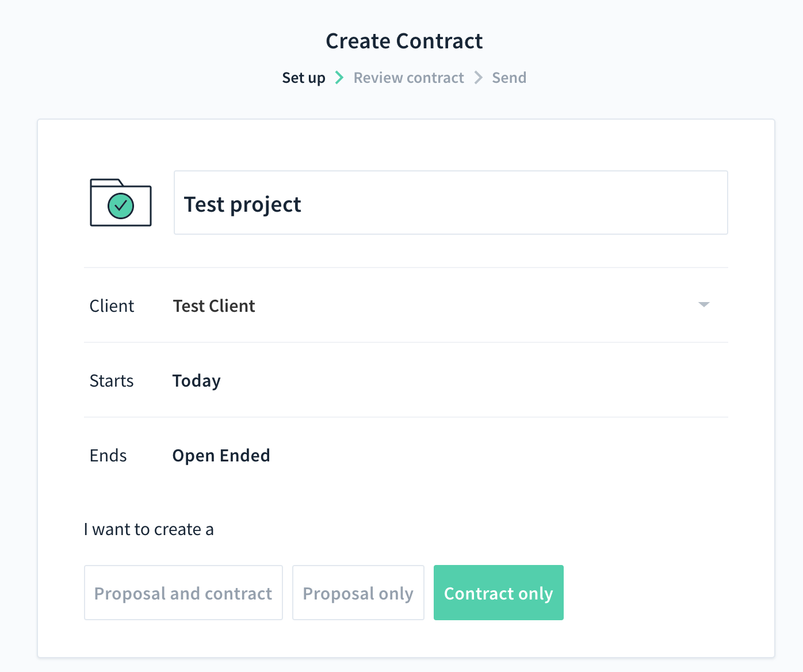The height and width of the screenshot is (672, 803).
Task: Select the "Contract only" option
Action: [498, 593]
